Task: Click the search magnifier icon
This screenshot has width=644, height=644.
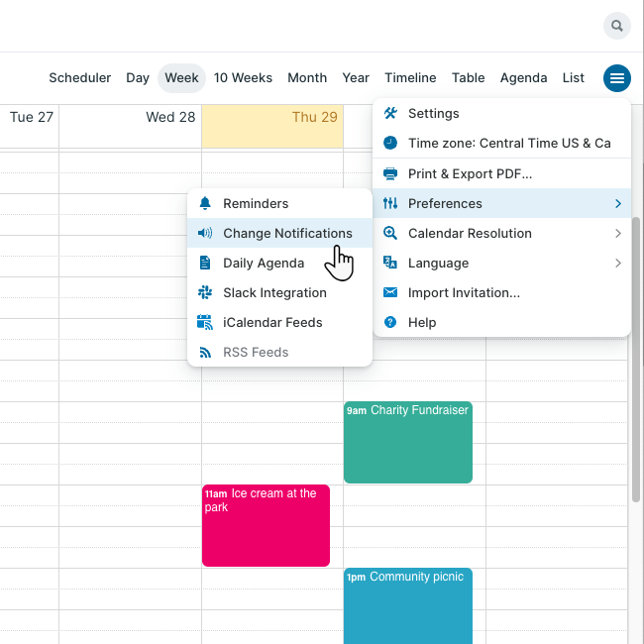Action: click(x=617, y=26)
